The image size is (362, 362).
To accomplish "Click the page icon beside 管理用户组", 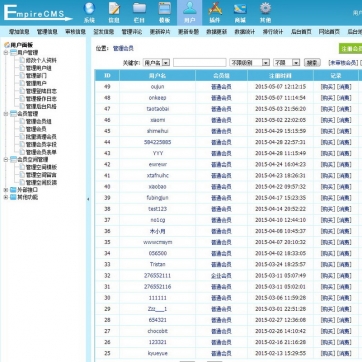I will (22, 68).
